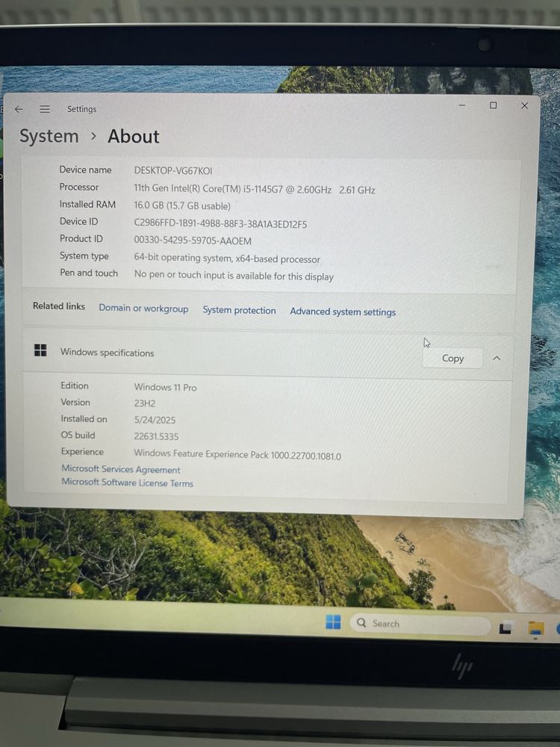Click the Installed RAM label
The width and height of the screenshot is (560, 747).
click(x=87, y=205)
